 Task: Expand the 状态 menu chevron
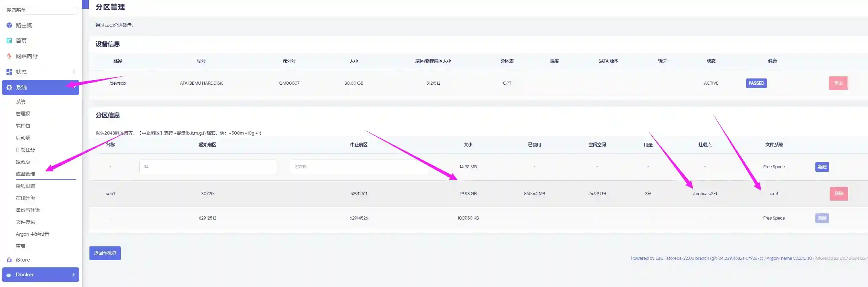(x=74, y=72)
